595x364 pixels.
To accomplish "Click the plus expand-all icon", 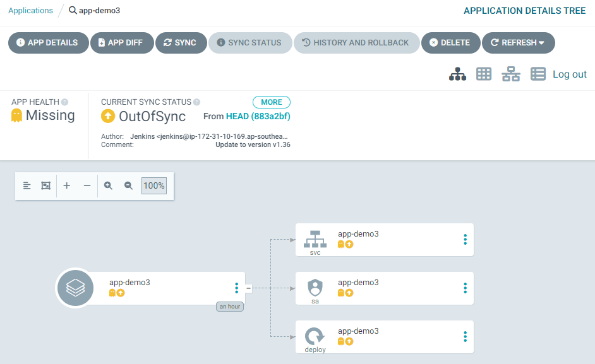I will coord(67,185).
